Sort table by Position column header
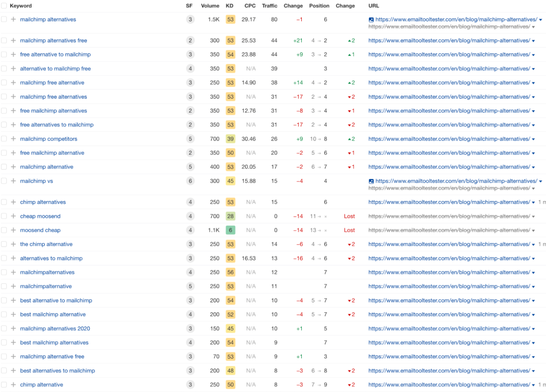 [x=319, y=5]
